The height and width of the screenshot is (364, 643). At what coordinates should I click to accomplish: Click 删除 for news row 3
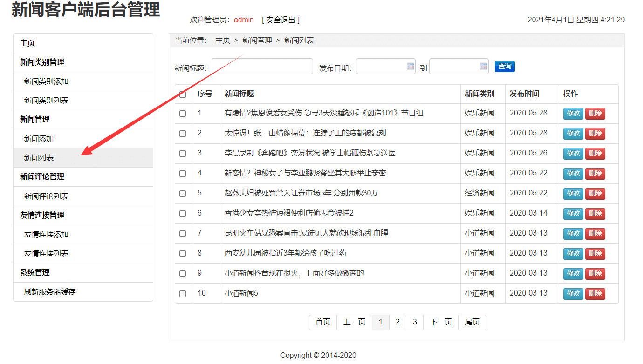(595, 154)
